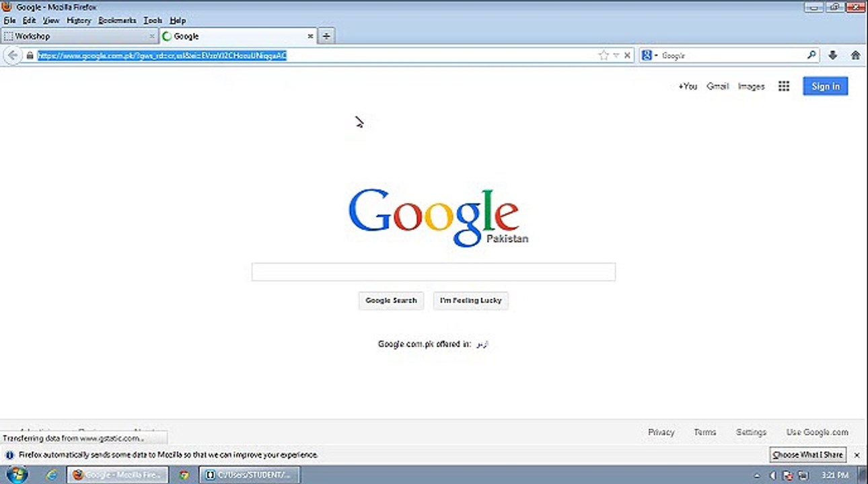868x484 pixels.
Task: Open the View menu
Action: (x=51, y=21)
